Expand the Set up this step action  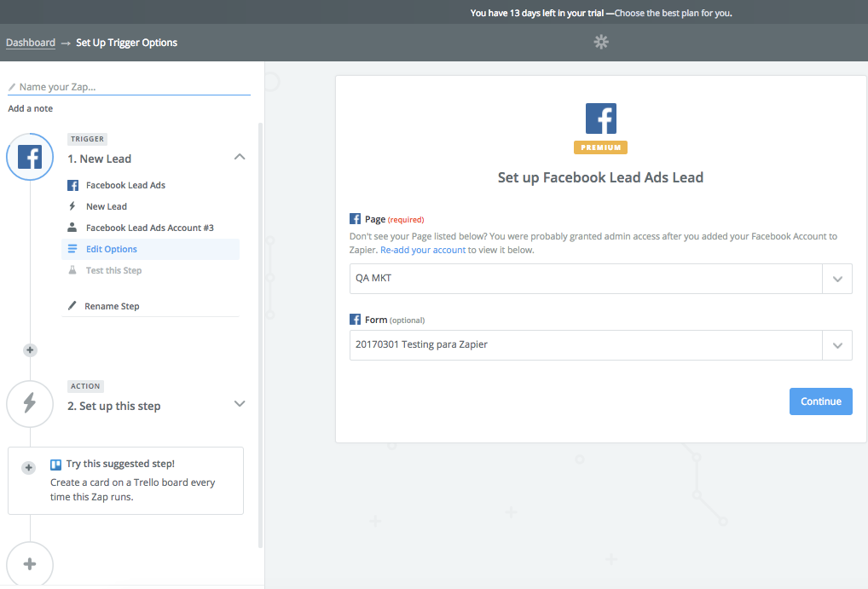(x=239, y=403)
